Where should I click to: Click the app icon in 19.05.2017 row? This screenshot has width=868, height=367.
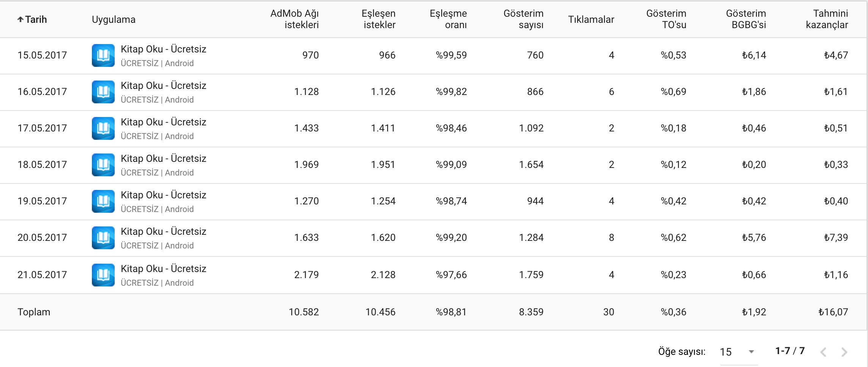point(103,201)
